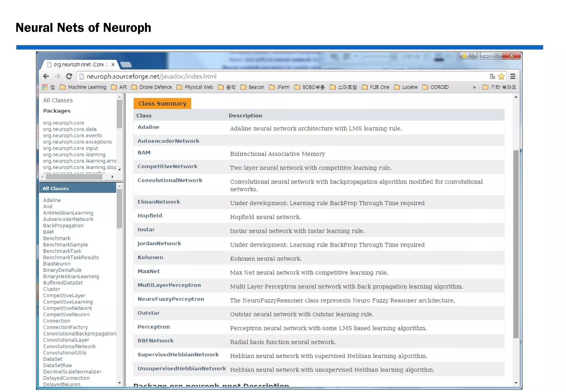Image resolution: width=566 pixels, height=392 pixels.
Task: Show hidden bookmarks with double chevron
Action: [474, 87]
